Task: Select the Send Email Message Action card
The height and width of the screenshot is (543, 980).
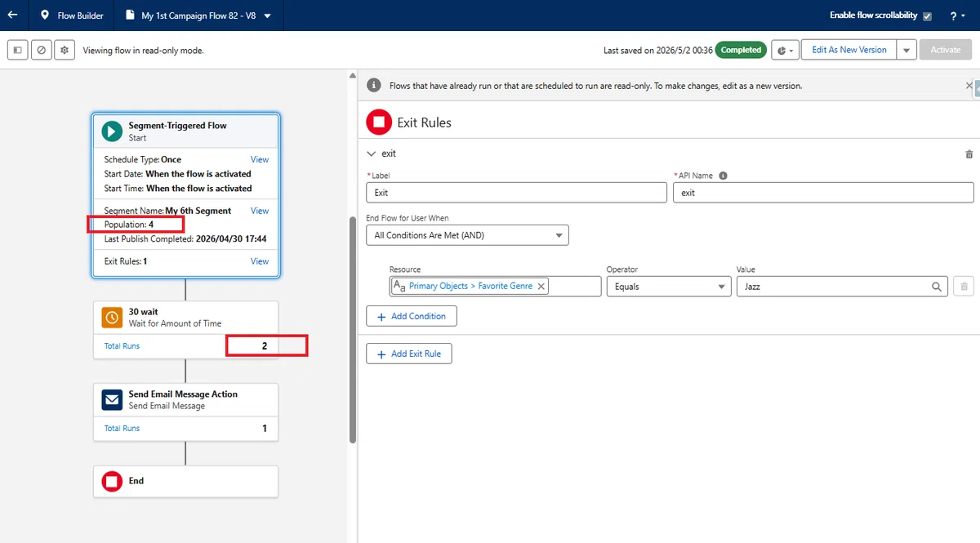Action: coord(186,413)
